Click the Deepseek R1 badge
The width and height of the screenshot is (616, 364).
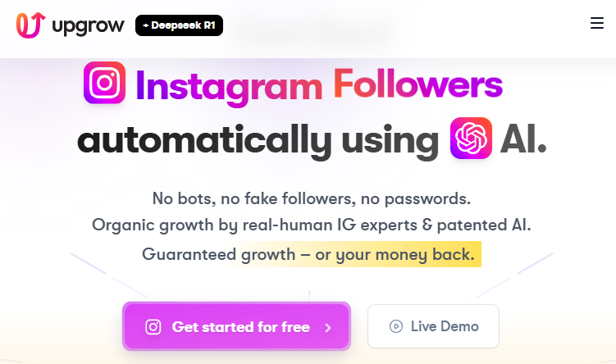(179, 25)
